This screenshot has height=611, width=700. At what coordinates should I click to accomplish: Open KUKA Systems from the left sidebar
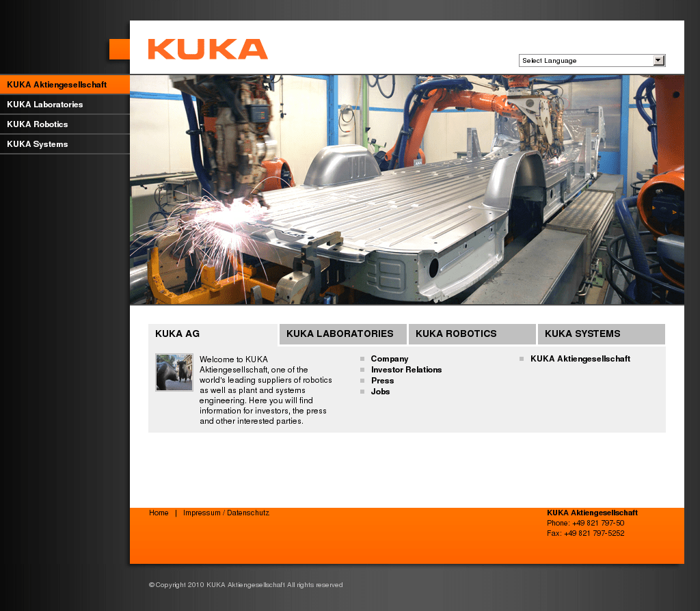[37, 144]
